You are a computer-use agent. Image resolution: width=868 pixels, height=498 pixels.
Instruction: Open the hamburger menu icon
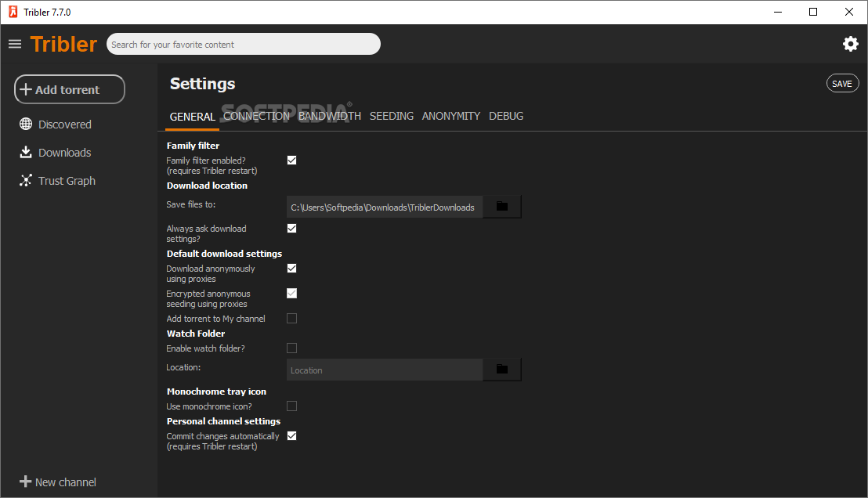[15, 44]
